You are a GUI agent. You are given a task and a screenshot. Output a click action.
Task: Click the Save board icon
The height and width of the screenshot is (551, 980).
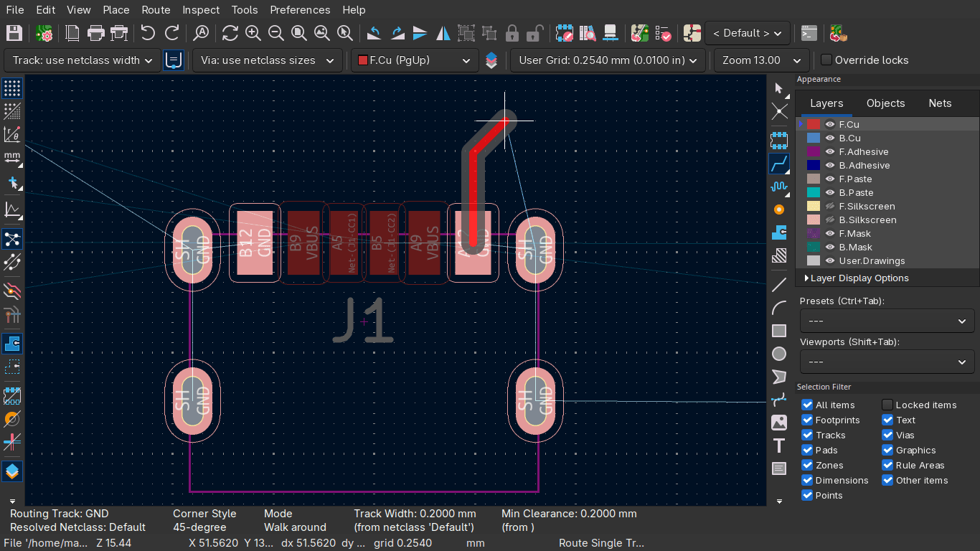(14, 33)
